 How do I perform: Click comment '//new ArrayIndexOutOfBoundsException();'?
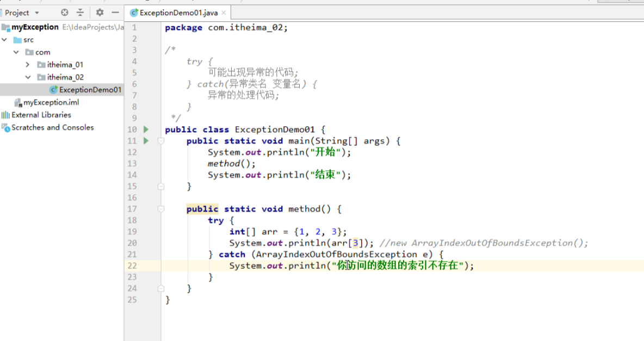click(x=484, y=243)
